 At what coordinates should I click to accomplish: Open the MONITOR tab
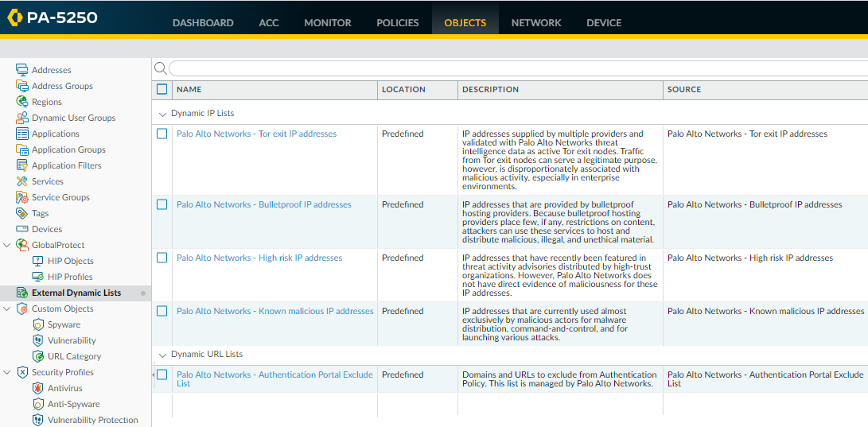pos(327,22)
